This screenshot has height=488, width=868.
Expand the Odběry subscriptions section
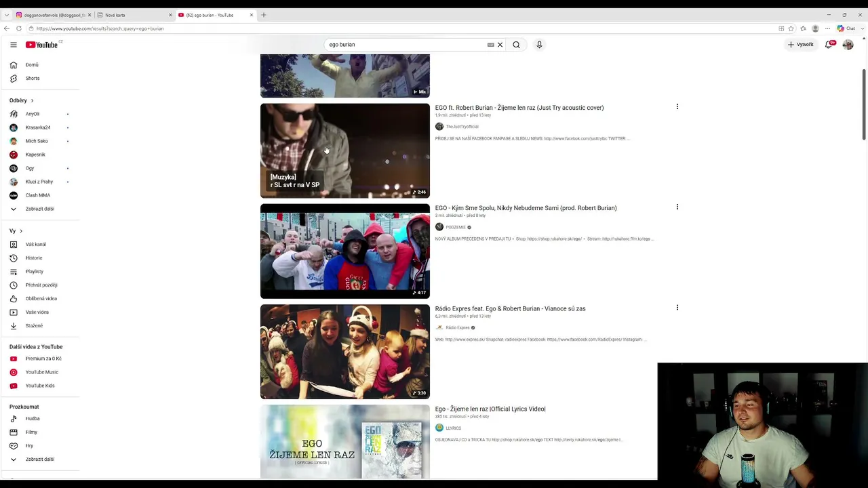click(x=22, y=100)
